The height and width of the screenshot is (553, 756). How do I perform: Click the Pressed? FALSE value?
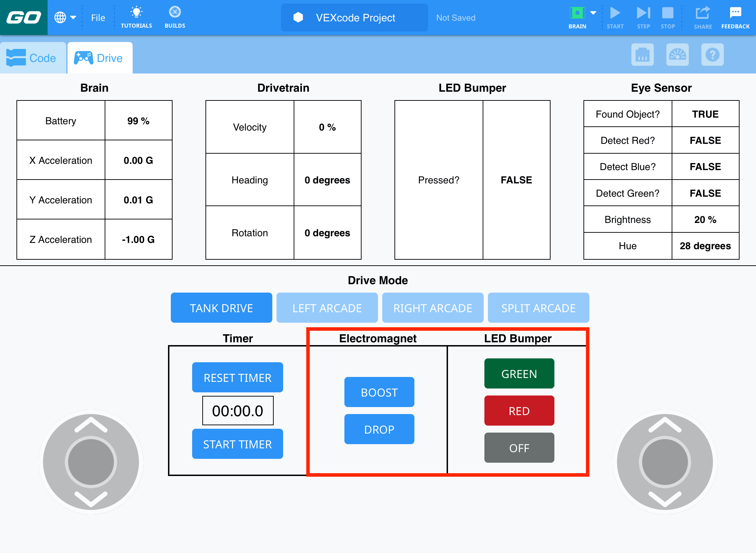pos(516,180)
